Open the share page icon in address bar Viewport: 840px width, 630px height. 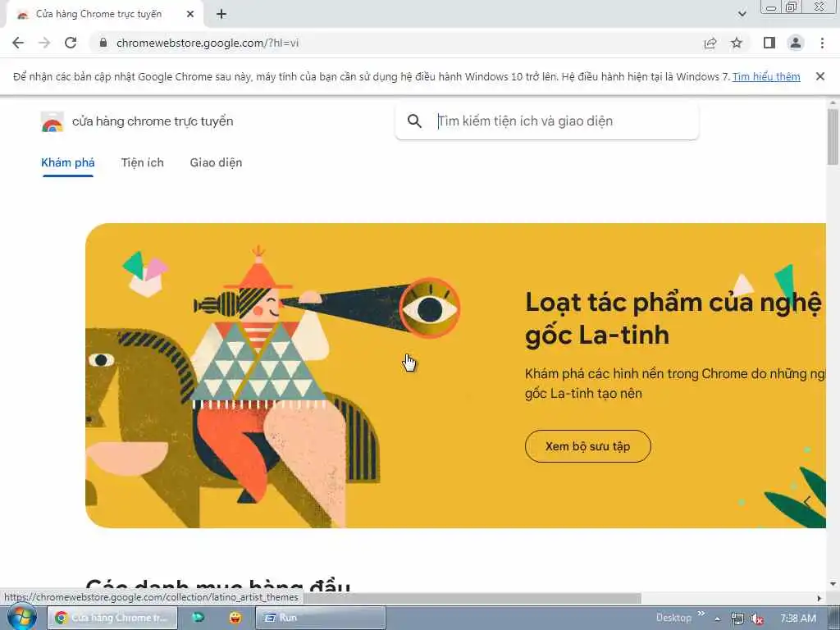coord(710,43)
